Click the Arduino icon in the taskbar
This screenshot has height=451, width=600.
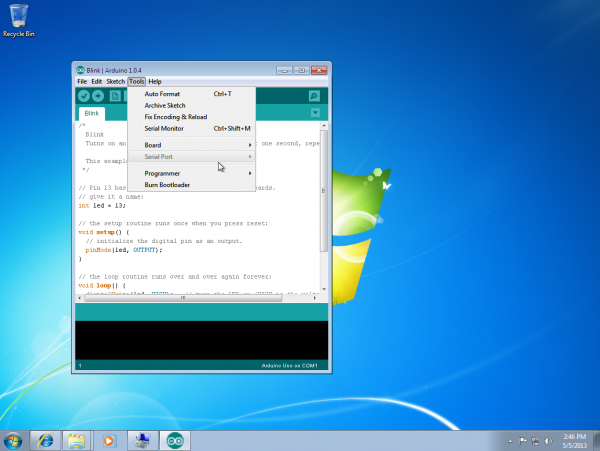175,440
